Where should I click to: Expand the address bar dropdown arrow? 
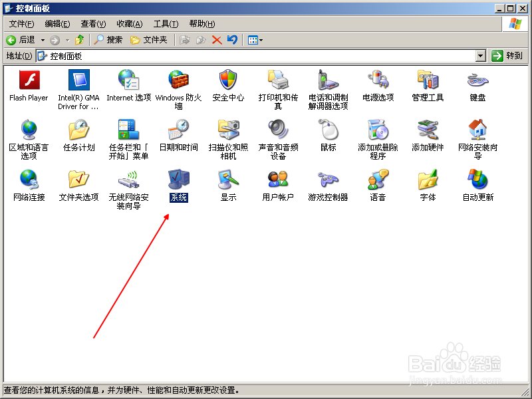pos(481,57)
